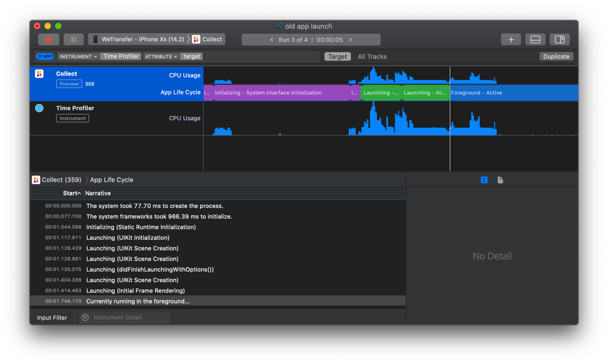The height and width of the screenshot is (364, 608).
Task: Select Launching (Initial Frame Rendering) row
Action: (218, 291)
